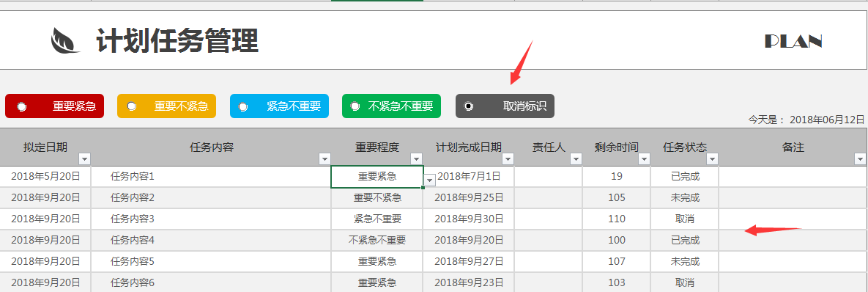Select the cell 任务内容4
868x292 pixels.
pos(211,241)
